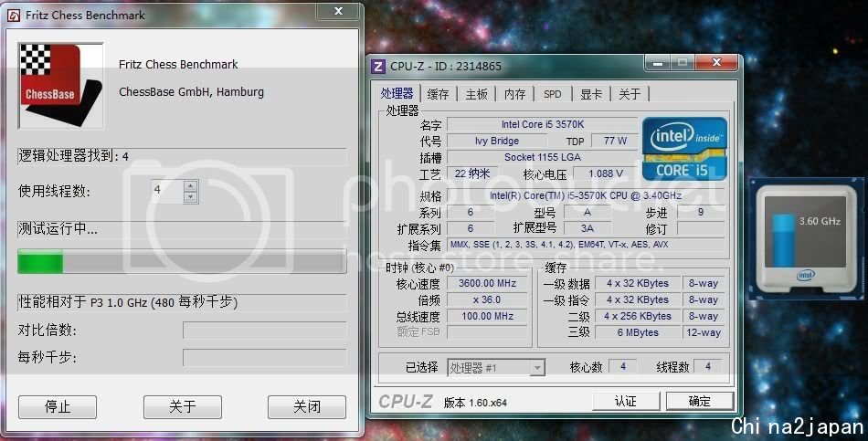This screenshot has width=868, height=441.
Task: Click the L3 cache 6 MBytes value
Action: pos(638,332)
